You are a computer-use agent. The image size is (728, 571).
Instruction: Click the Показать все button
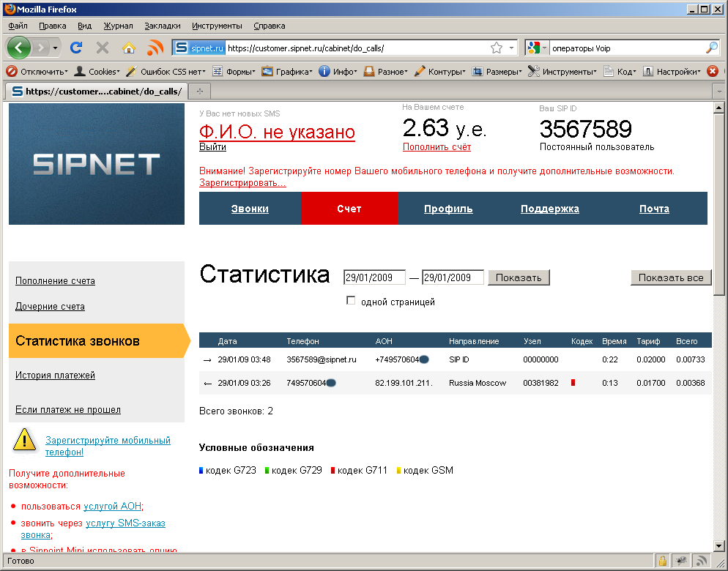(x=671, y=277)
